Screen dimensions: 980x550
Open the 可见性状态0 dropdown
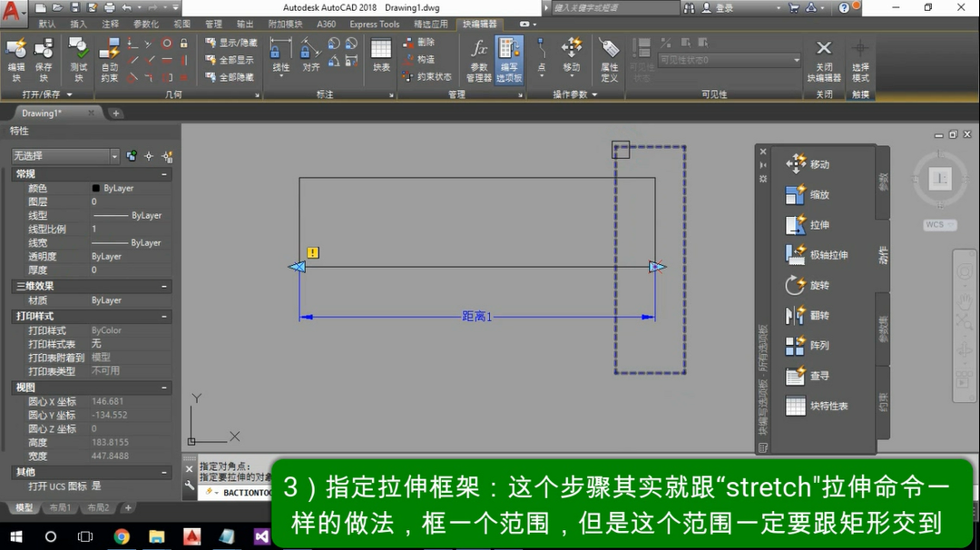(730, 60)
